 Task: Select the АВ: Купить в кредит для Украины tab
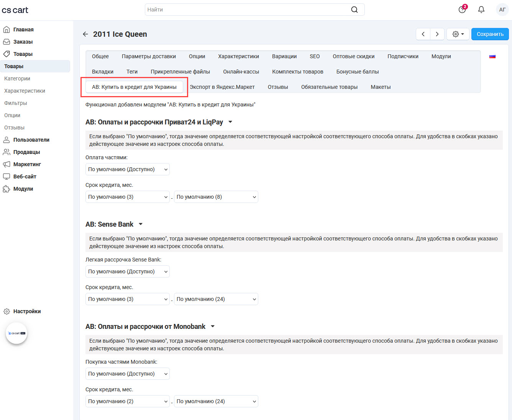[134, 87]
